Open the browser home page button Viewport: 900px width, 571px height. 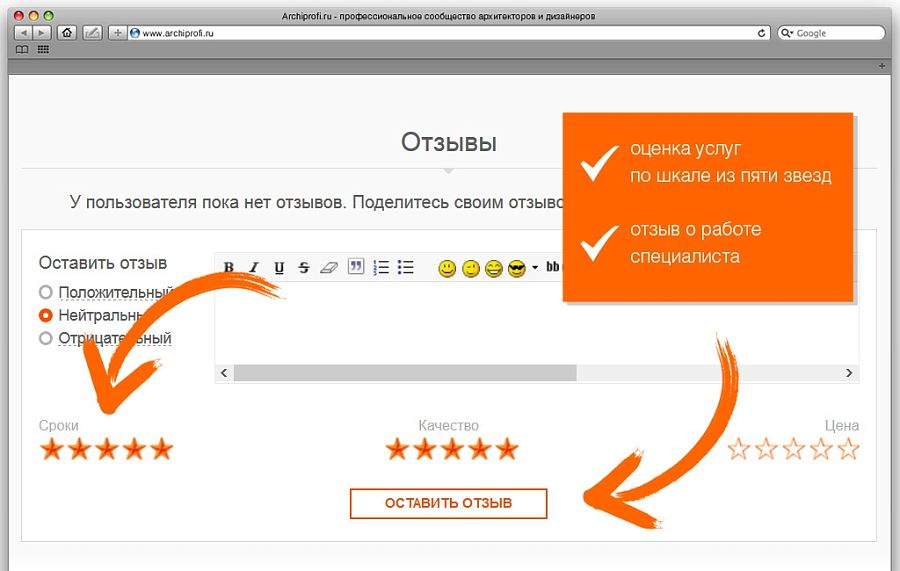click(67, 32)
